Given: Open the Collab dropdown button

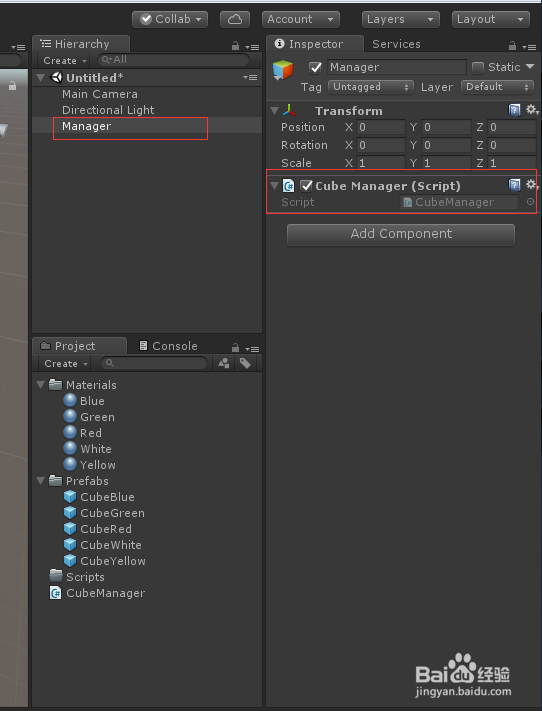Looking at the screenshot, I should pos(170,19).
